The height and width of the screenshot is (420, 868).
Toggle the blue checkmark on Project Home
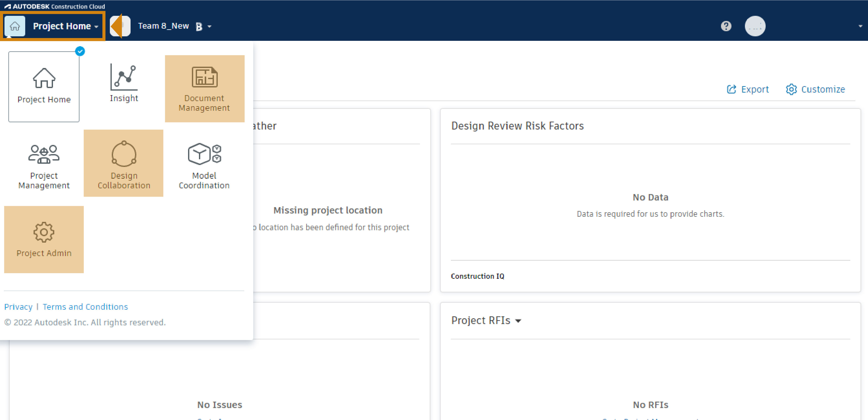(80, 51)
